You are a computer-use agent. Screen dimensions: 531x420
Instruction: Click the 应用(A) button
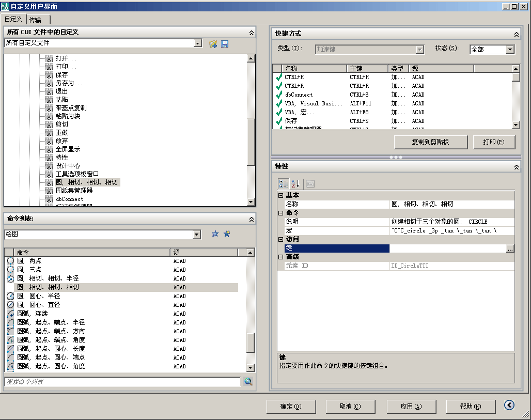(x=411, y=407)
